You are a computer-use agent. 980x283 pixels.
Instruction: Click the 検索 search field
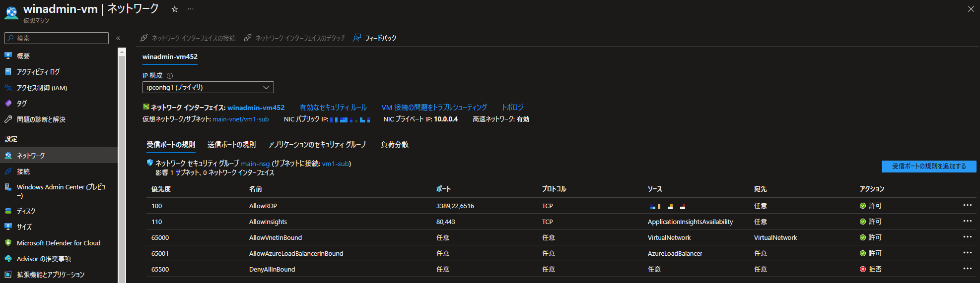pos(57,38)
